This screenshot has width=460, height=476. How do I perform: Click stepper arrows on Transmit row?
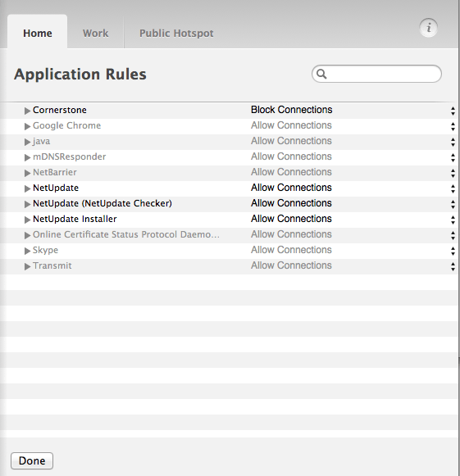453,266
